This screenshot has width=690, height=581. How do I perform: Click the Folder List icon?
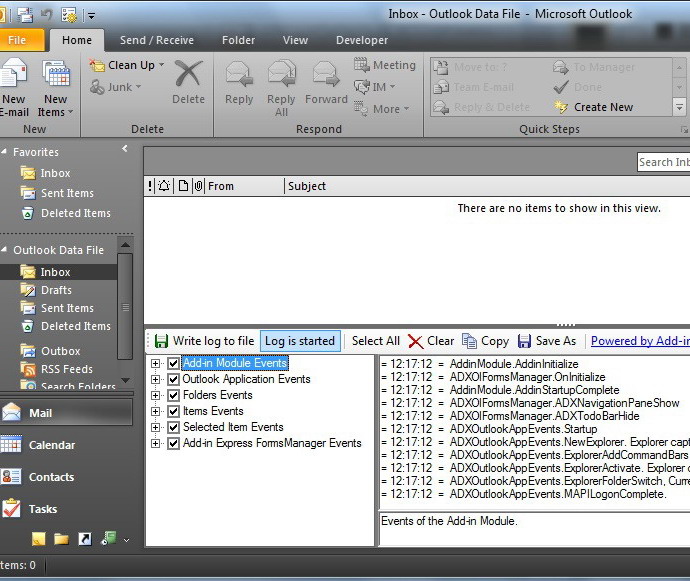point(61,539)
